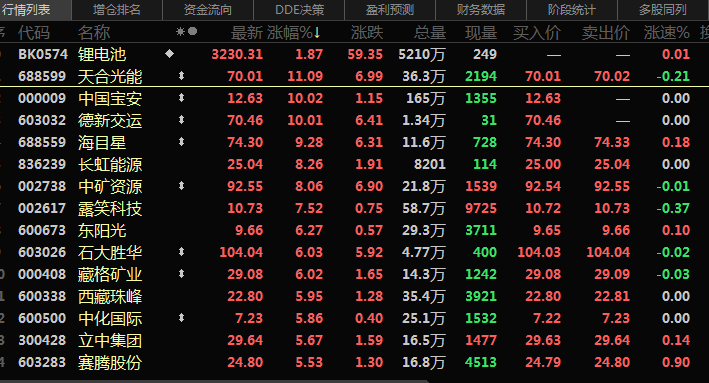Sort by the 卖出价 column header
The height and width of the screenshot is (383, 709).
coord(605,33)
